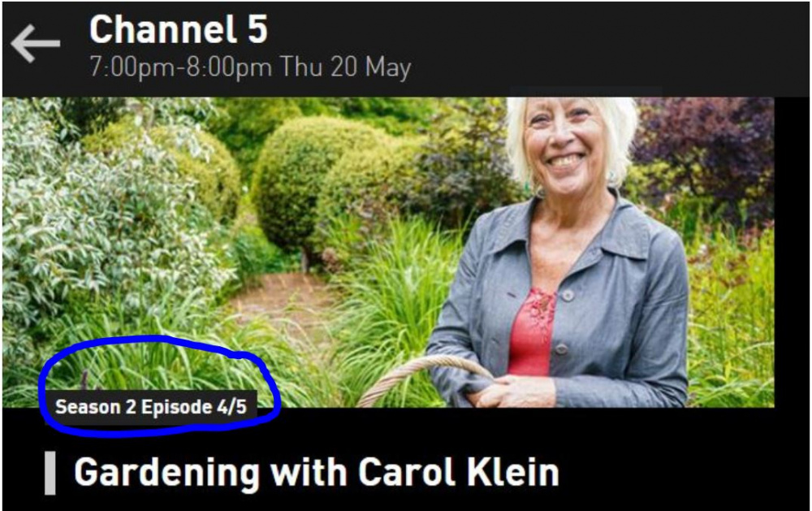
Task: Click the grey vertical bar beside programme title
Action: point(50,473)
